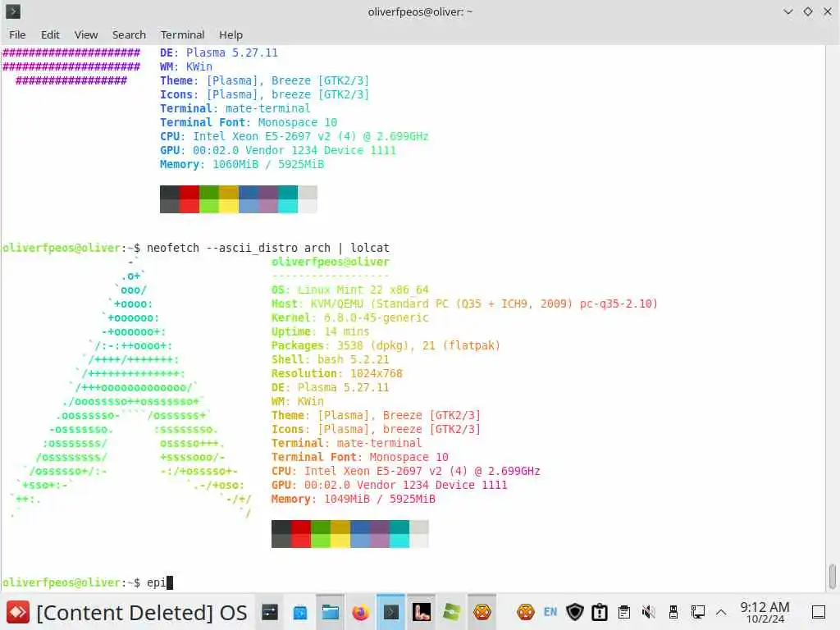
Task: Open the clipboard tray icon
Action: 624,612
